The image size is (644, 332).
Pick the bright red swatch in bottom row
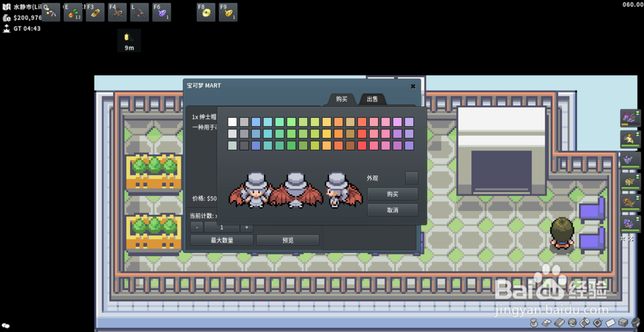(x=362, y=145)
